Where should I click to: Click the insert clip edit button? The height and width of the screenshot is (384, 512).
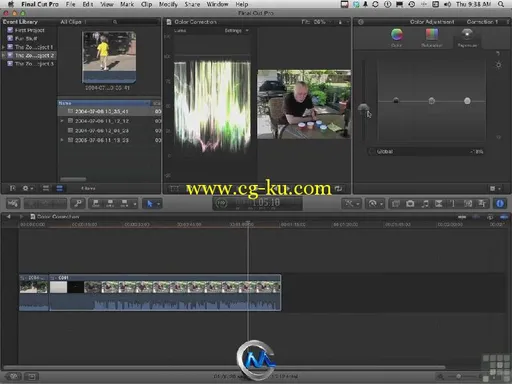(110, 203)
